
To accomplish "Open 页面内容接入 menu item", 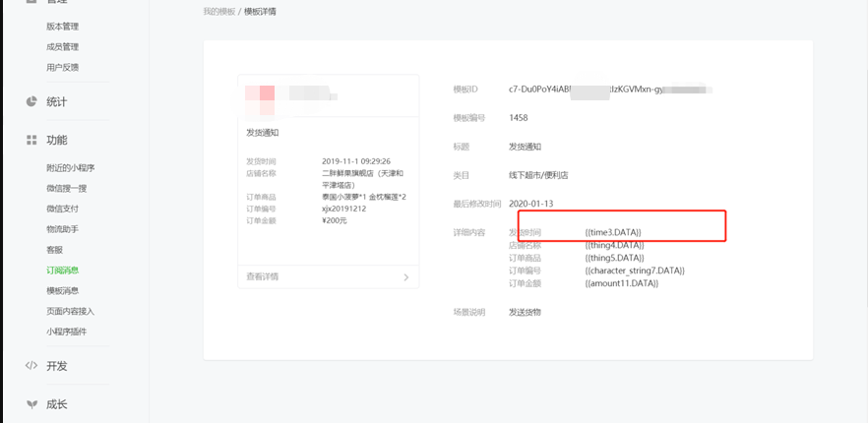I will [x=70, y=311].
